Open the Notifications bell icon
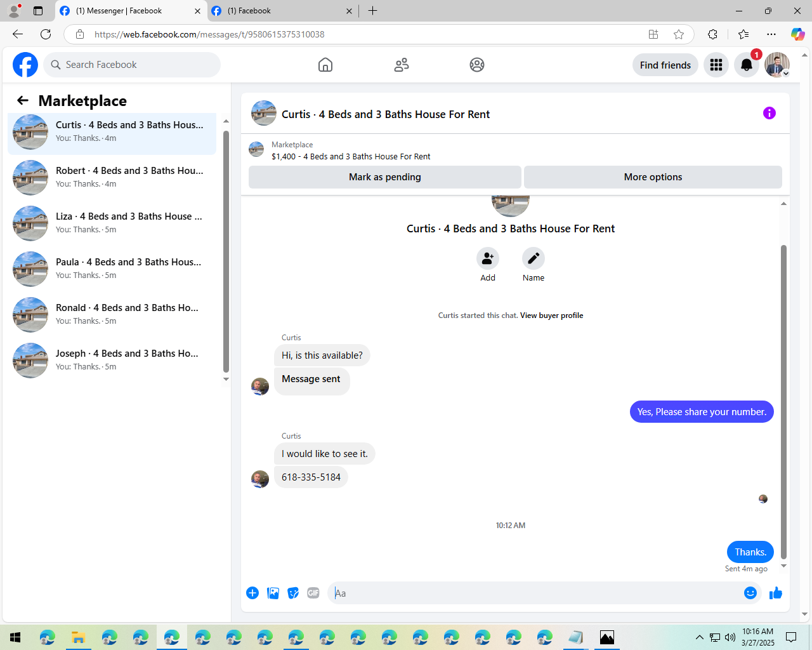This screenshot has height=650, width=812. (747, 65)
